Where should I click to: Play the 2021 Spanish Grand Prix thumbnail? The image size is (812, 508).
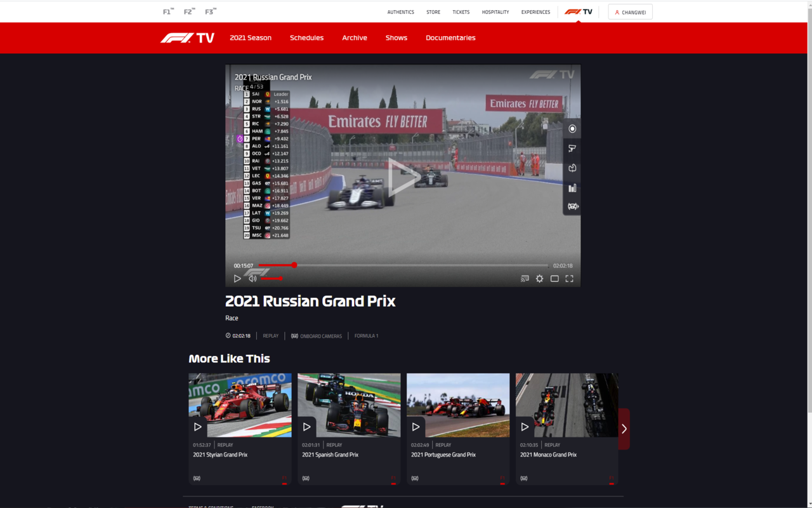[349, 405]
